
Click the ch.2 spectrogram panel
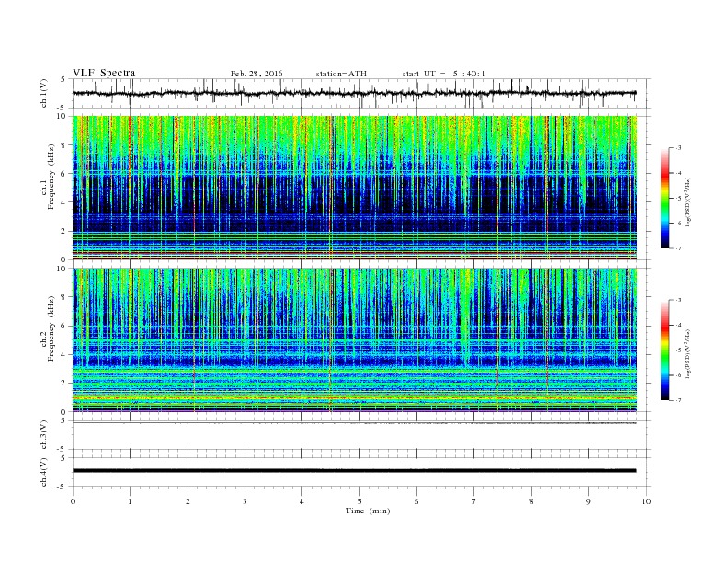pos(355,340)
